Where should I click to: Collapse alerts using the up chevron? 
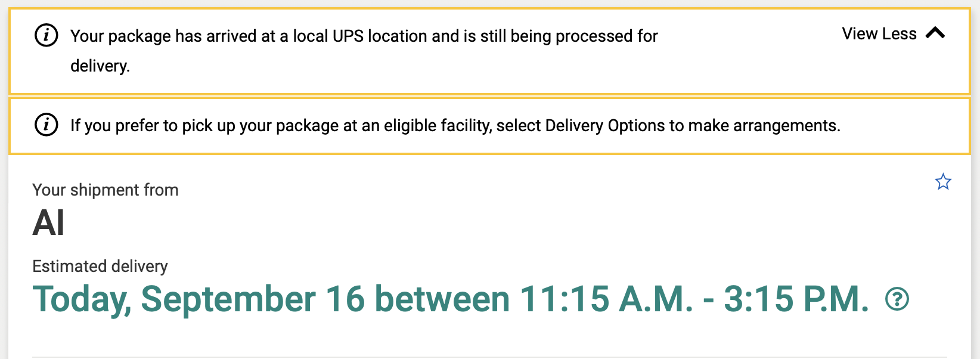pyautogui.click(x=935, y=33)
